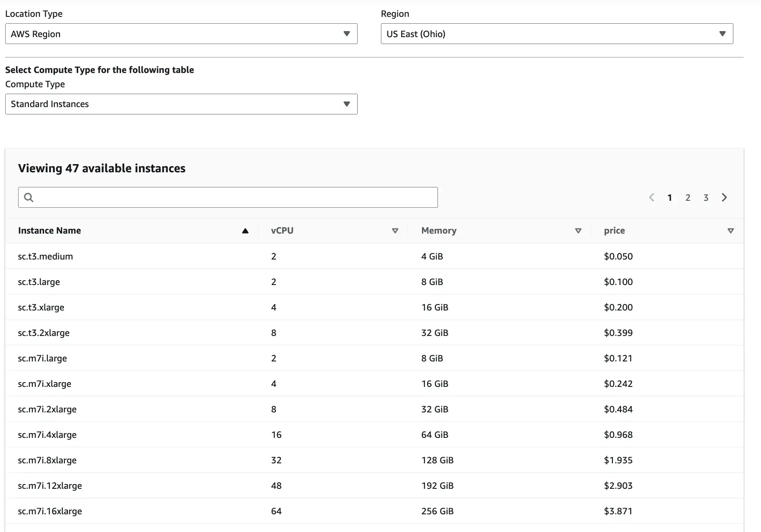761x532 pixels.
Task: Go to next page with right chevron
Action: [x=724, y=197]
